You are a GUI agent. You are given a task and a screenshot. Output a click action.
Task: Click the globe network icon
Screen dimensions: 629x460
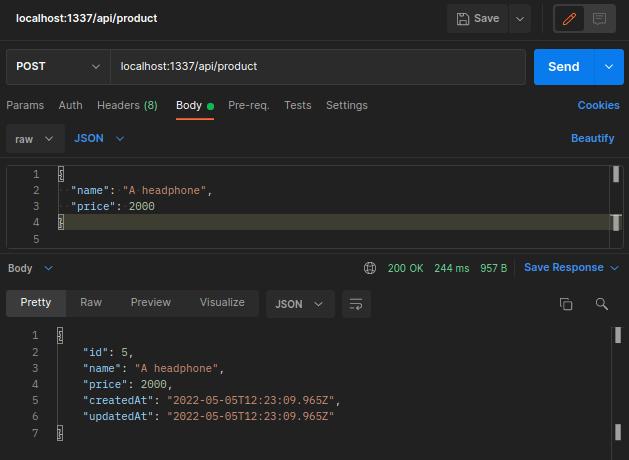click(x=370, y=268)
